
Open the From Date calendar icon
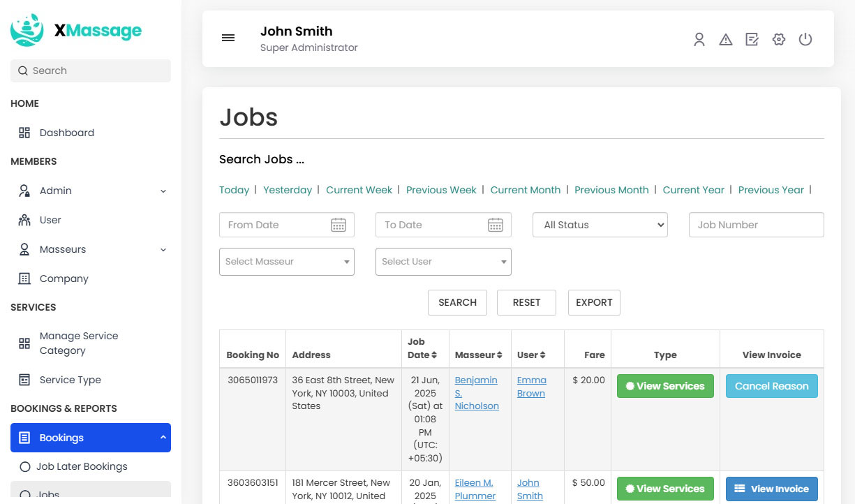339,225
